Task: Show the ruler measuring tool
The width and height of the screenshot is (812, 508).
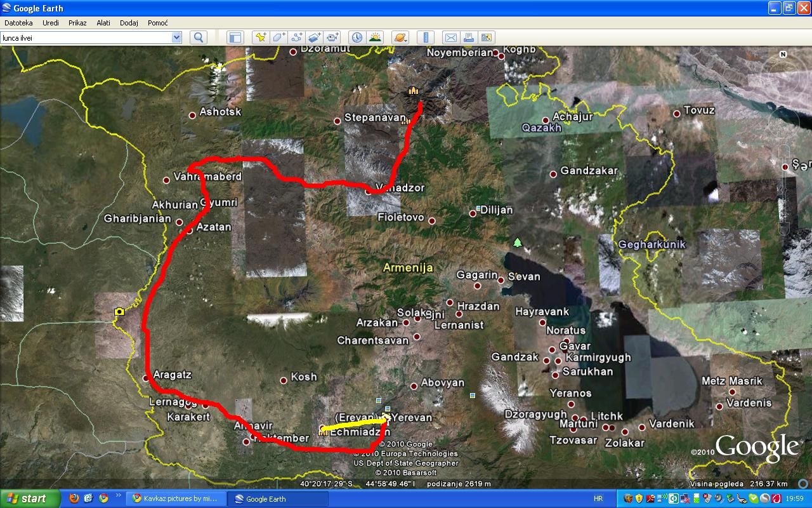Action: (426, 37)
